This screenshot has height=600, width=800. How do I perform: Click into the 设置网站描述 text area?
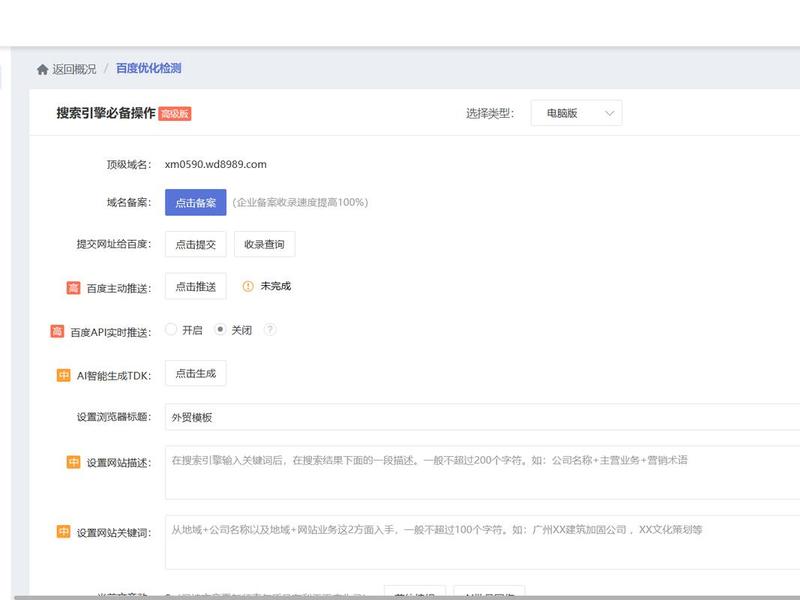pyautogui.click(x=482, y=473)
